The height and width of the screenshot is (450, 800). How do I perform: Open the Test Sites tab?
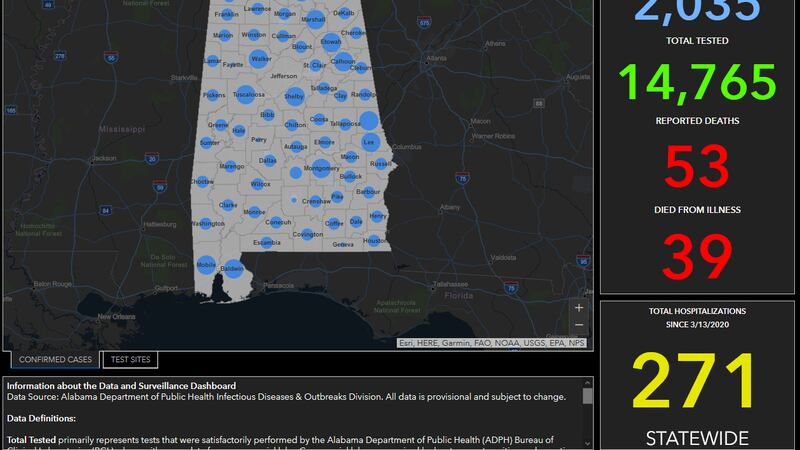click(131, 359)
